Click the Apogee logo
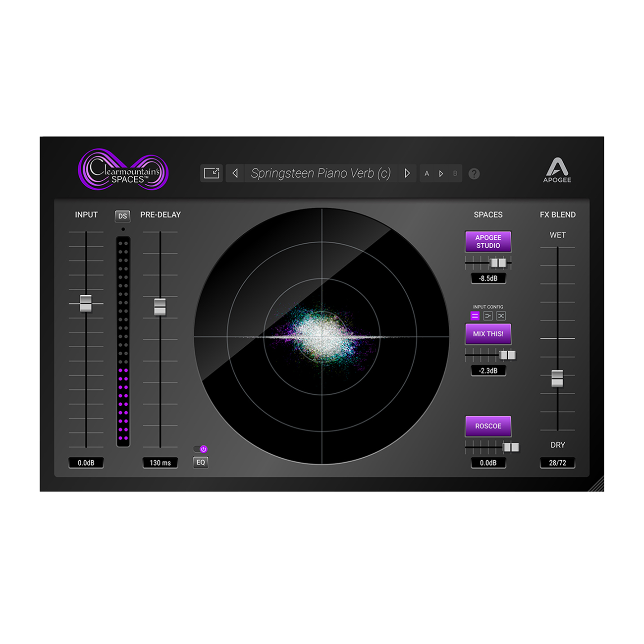Screen dimensions: 644x644 click(x=557, y=170)
